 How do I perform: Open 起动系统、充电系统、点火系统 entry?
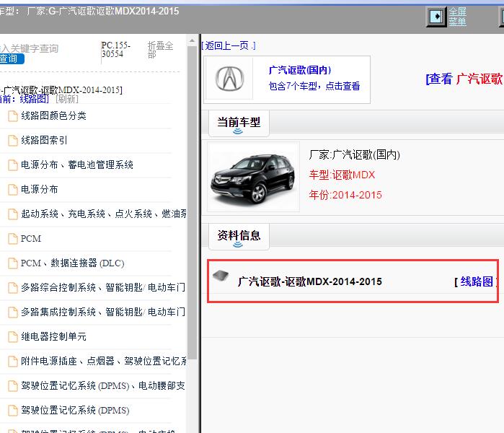[104, 214]
